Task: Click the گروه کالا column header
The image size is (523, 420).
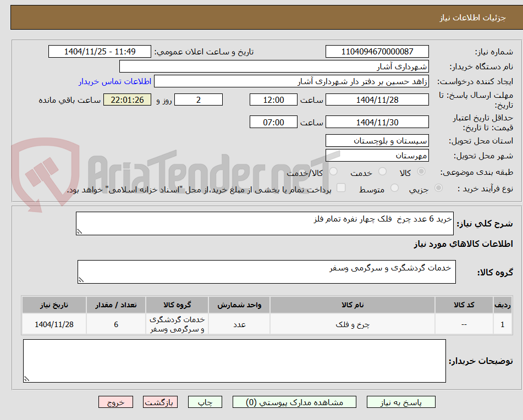Action: point(177,305)
